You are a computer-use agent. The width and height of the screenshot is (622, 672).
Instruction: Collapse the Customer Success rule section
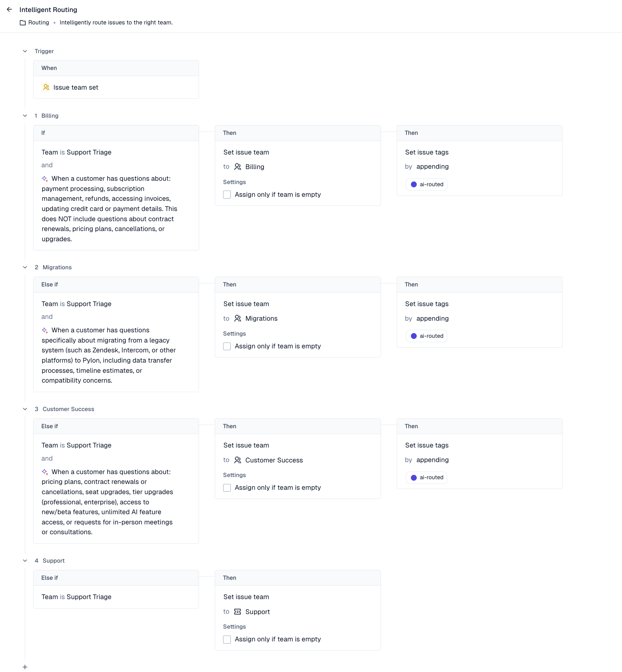(x=25, y=409)
